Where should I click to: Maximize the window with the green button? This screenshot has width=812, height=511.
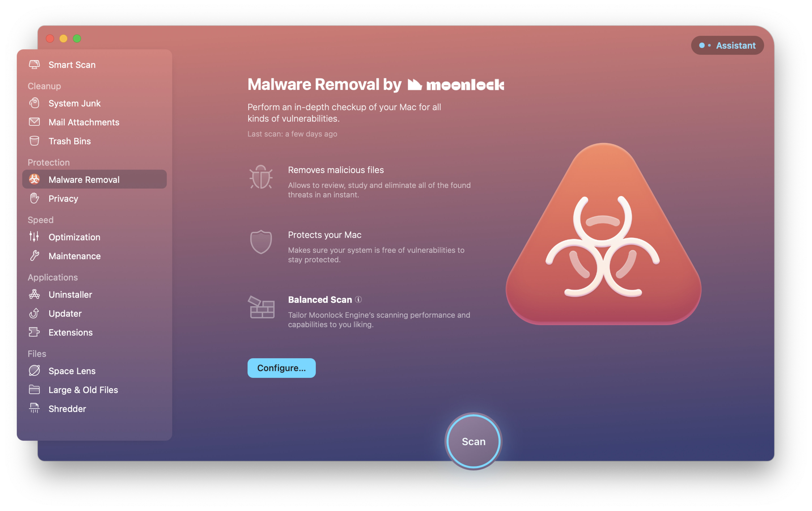[x=77, y=38]
